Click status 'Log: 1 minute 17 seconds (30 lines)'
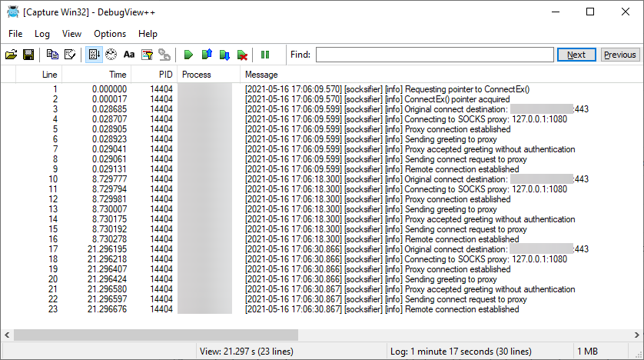 tap(461, 352)
